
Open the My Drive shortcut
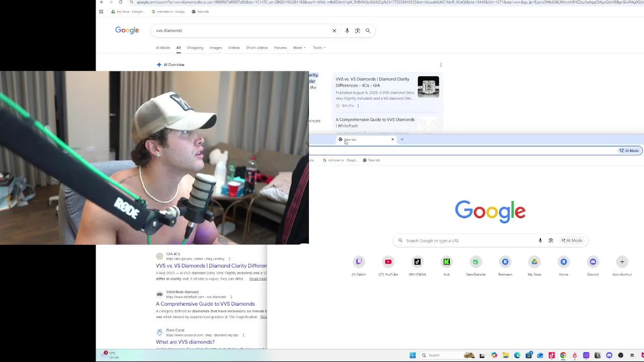coord(534,265)
